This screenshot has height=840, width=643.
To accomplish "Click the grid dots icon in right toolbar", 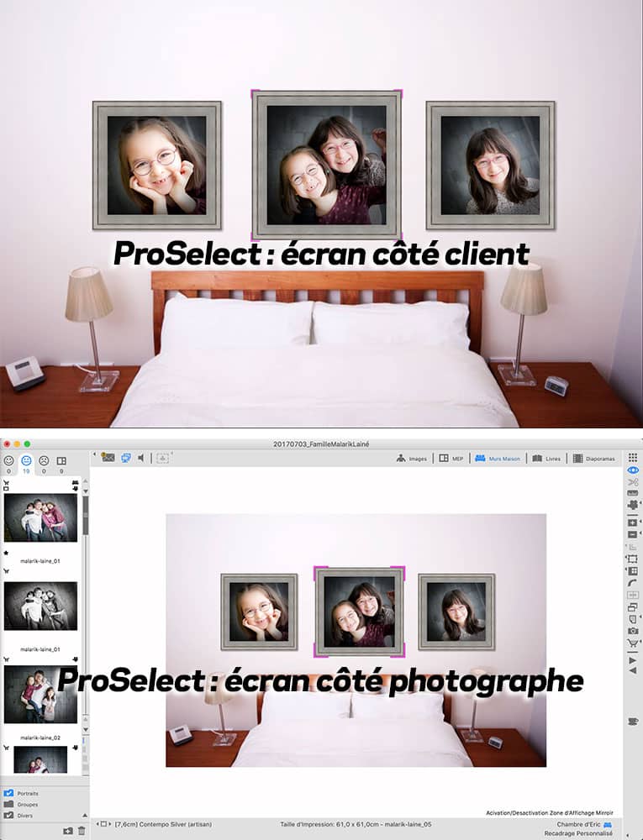I will 633,458.
